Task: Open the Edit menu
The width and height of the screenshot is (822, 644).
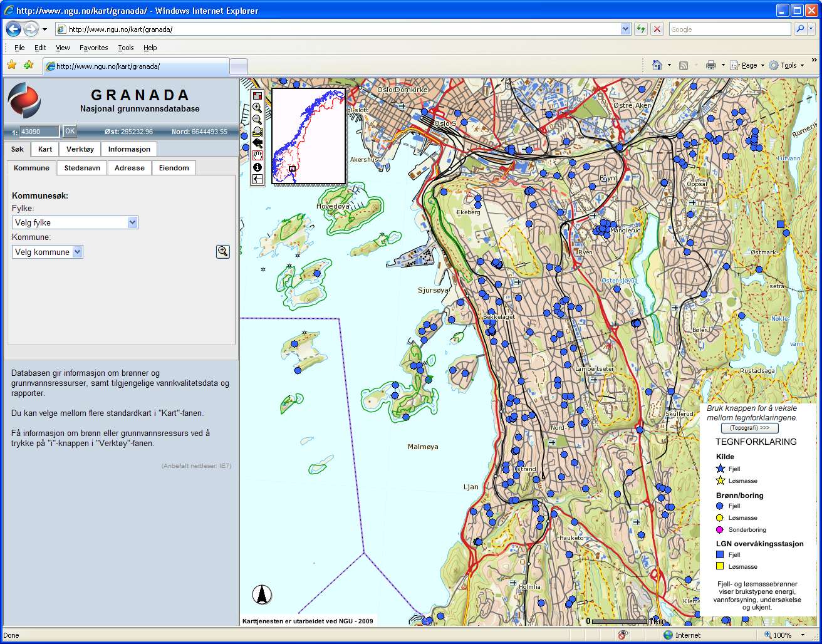Action: click(x=40, y=48)
